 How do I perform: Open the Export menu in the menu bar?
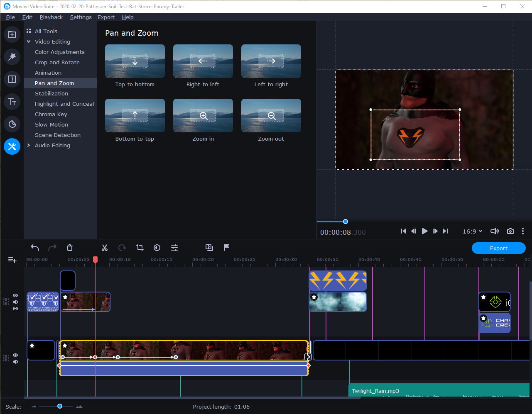coord(106,17)
